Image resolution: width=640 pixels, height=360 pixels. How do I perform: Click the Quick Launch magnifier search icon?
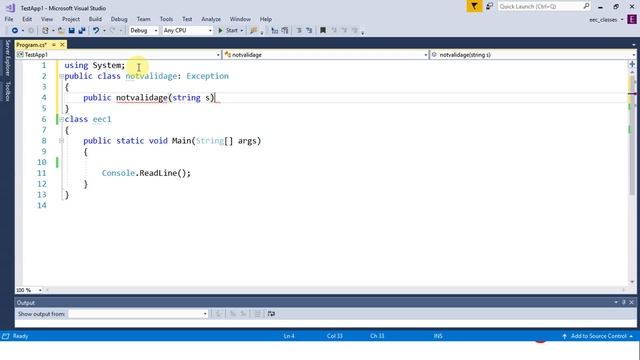pos(586,6)
